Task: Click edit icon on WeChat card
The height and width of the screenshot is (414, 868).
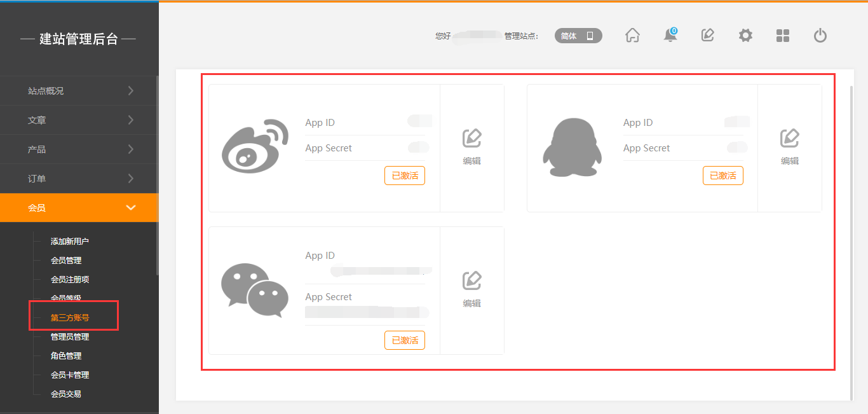Action: 471,289
